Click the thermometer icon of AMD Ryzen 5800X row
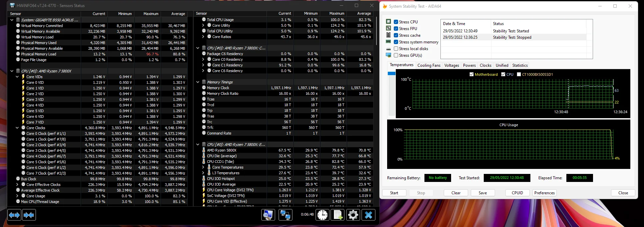 [204, 150]
